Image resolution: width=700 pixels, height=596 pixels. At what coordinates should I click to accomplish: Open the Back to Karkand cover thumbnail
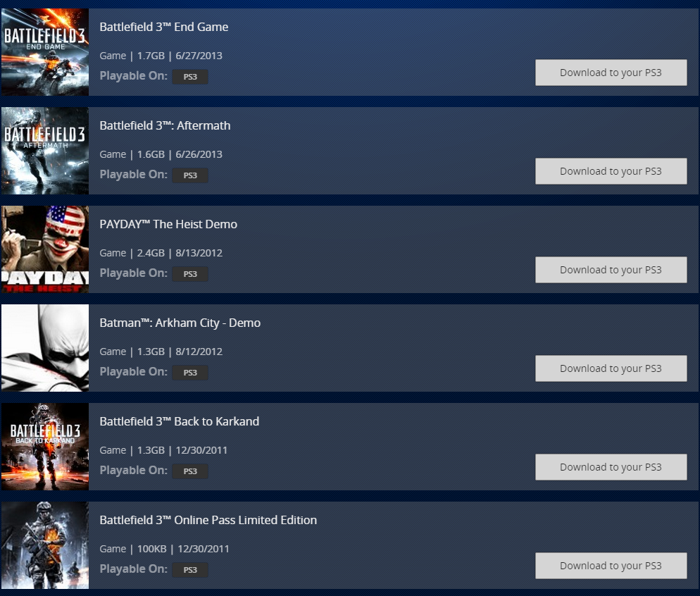(45, 447)
